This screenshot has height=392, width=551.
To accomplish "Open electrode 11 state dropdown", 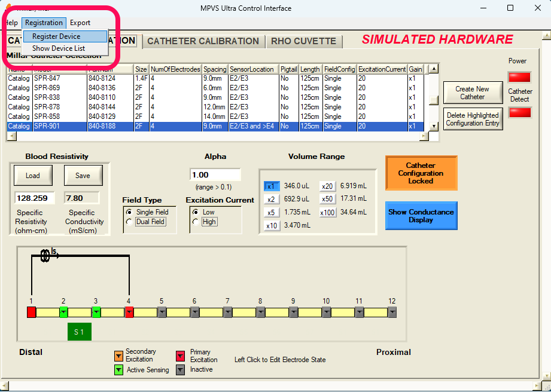I will (359, 313).
